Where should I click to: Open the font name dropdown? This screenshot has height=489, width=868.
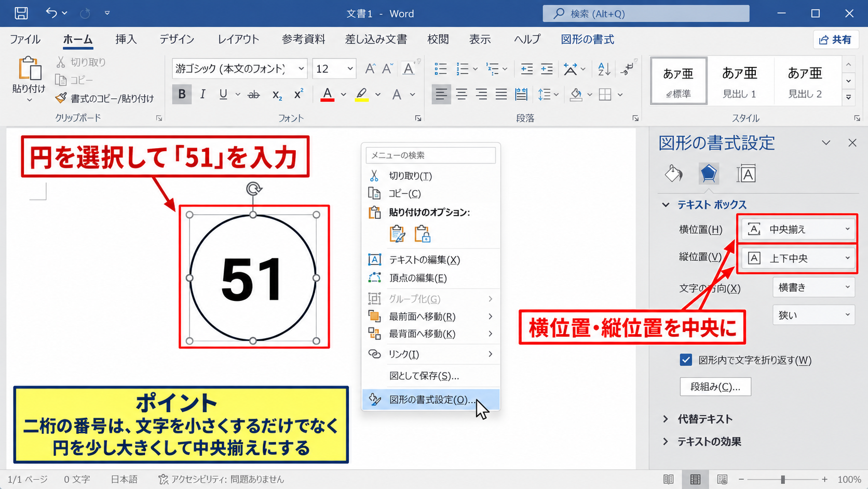[x=301, y=69]
